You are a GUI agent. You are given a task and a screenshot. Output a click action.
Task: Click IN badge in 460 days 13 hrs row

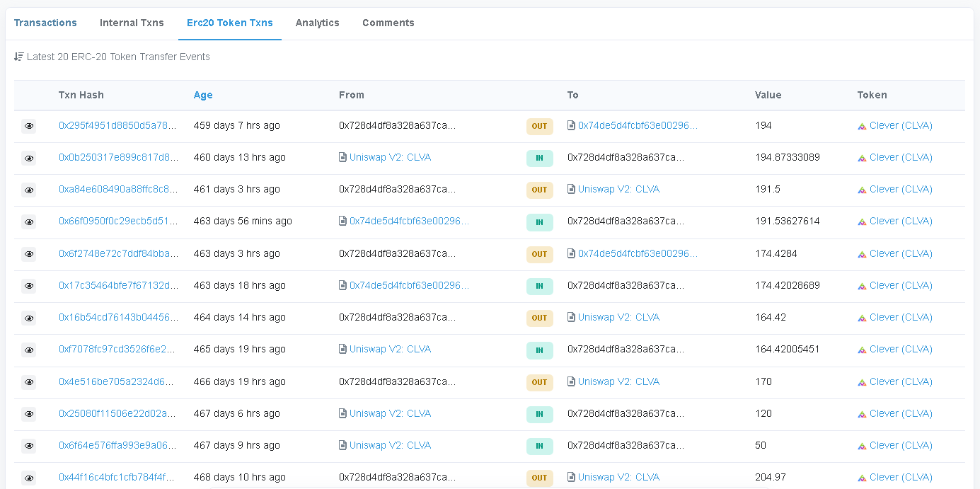pyautogui.click(x=539, y=158)
